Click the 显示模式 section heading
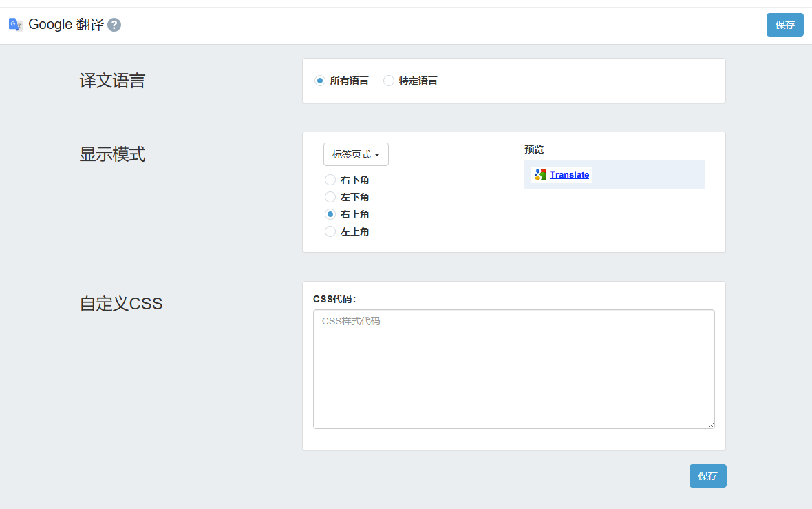This screenshot has width=812, height=509. click(112, 154)
